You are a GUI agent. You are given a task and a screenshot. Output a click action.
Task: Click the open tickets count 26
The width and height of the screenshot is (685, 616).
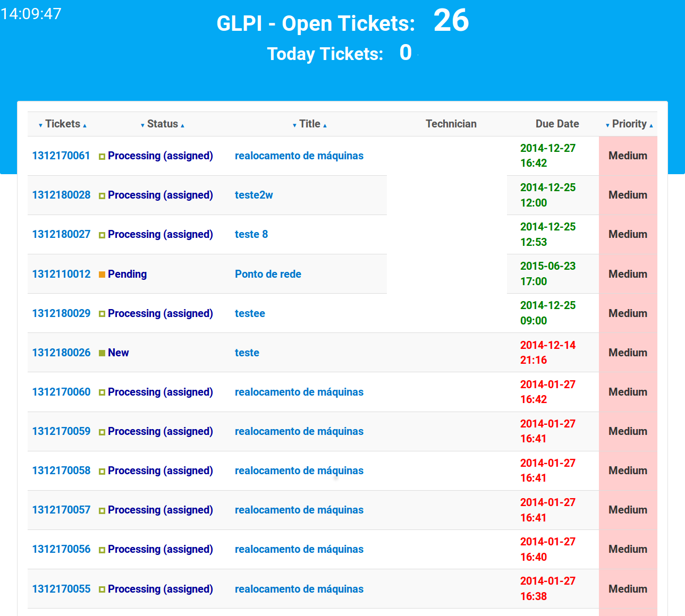click(x=451, y=21)
